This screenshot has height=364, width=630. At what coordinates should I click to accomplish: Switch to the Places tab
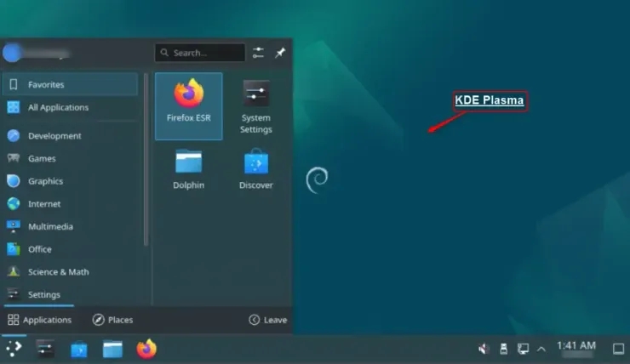pyautogui.click(x=112, y=320)
